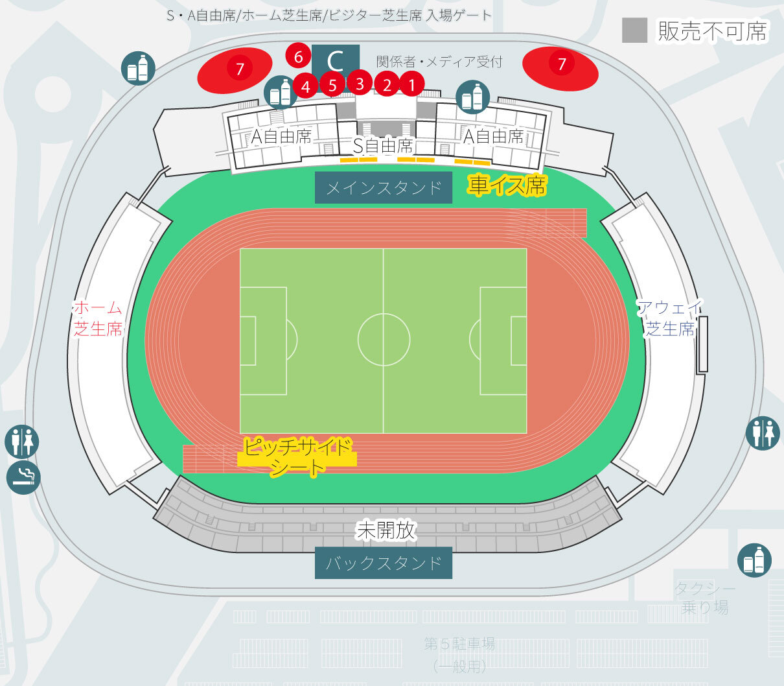Image resolution: width=784 pixels, height=686 pixels.
Task: Select the S自由席 seating section
Action: (x=383, y=145)
